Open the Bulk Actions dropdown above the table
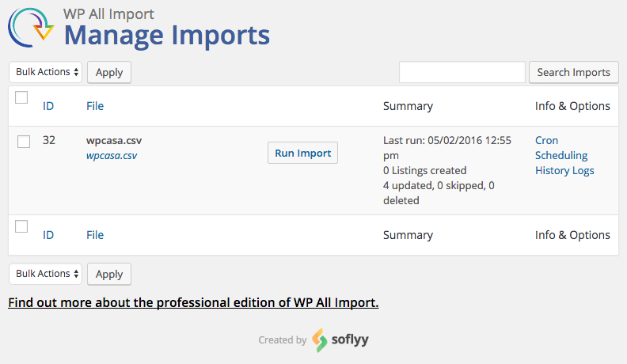 [x=46, y=72]
